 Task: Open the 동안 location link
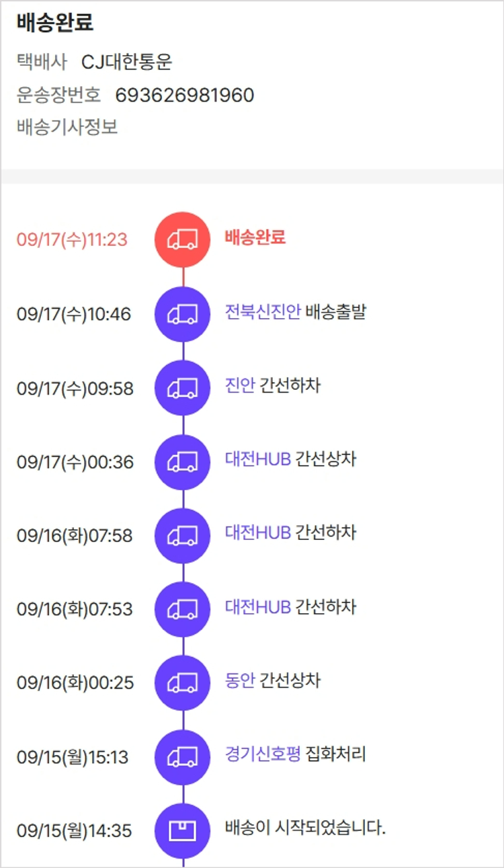click(x=240, y=681)
